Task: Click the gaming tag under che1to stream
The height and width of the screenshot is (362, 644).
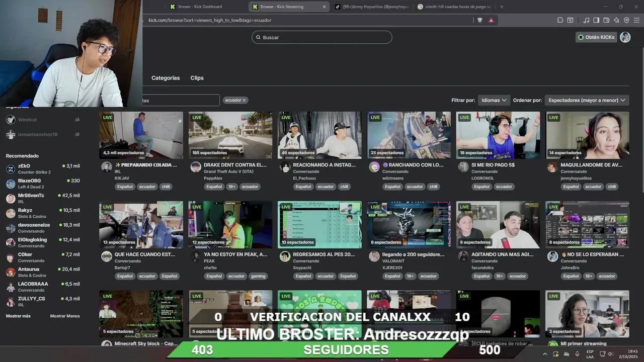Action: [258, 276]
